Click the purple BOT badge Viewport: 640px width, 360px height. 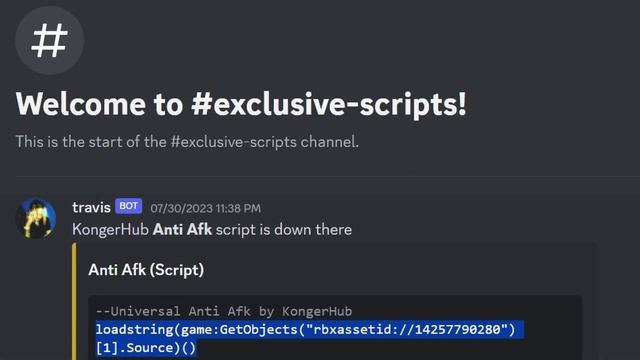(x=129, y=206)
